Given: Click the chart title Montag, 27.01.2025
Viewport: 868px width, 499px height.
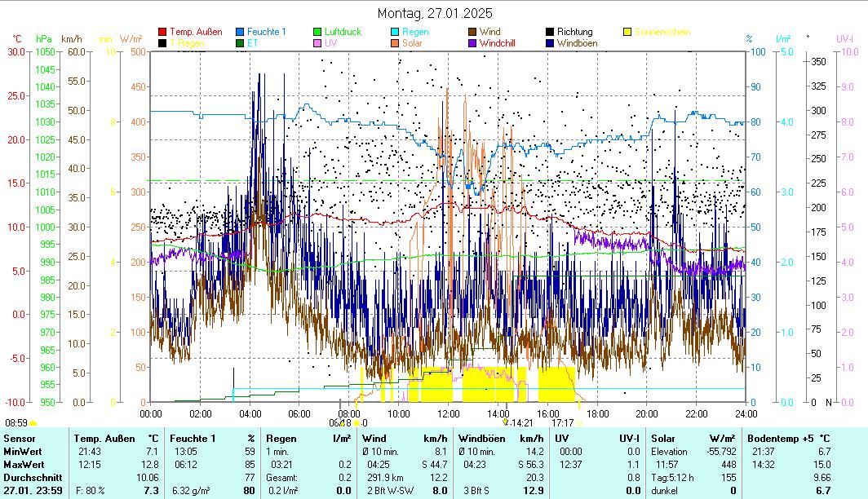Looking at the screenshot, I should (436, 14).
